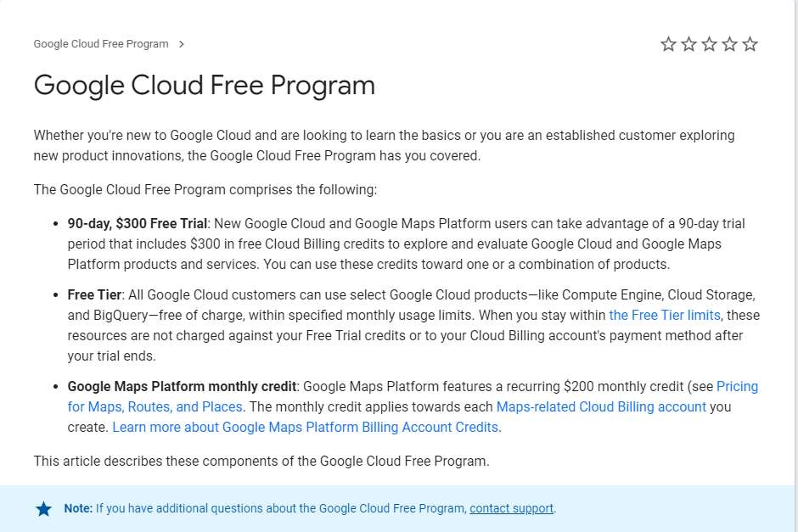Click the bold "Free Tier" bullet title

point(95,294)
